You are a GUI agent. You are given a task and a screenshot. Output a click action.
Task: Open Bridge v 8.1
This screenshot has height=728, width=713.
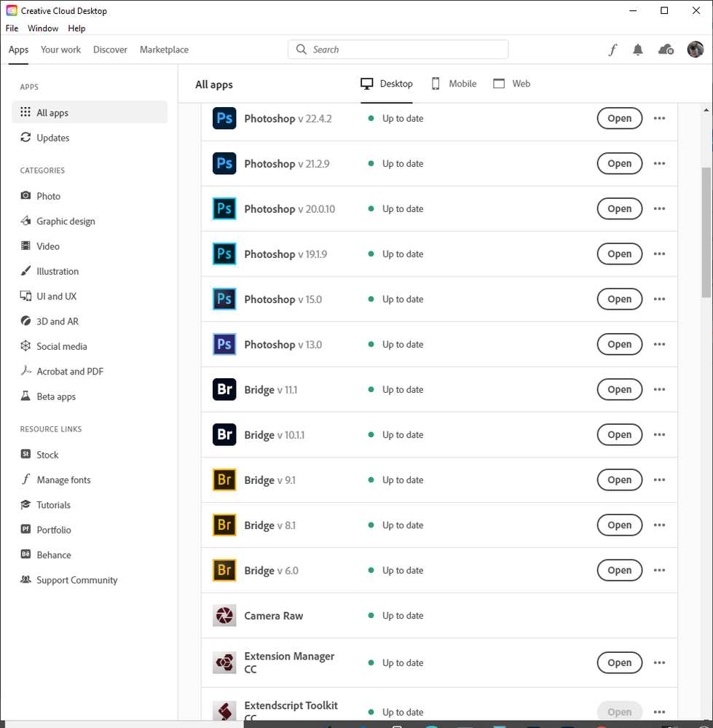[x=619, y=525]
